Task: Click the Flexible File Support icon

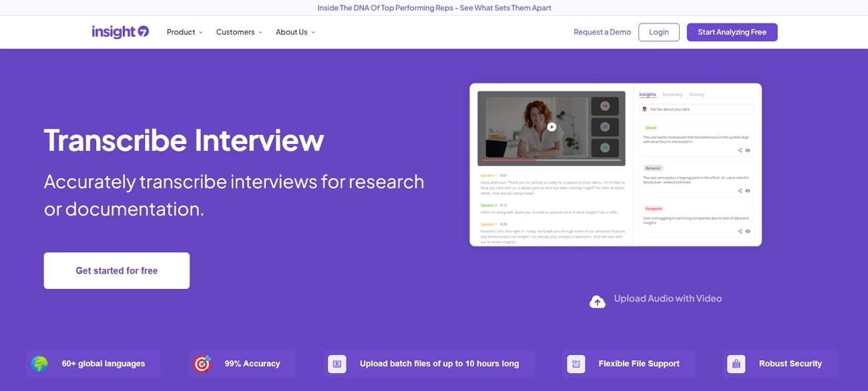Action: (x=576, y=364)
